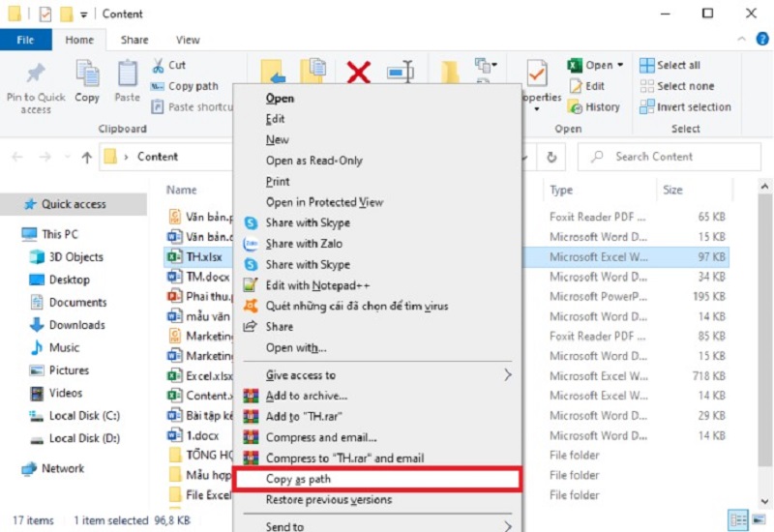Switch to large icons view in status bar
Viewport: 774px width, 532px height.
click(759, 519)
